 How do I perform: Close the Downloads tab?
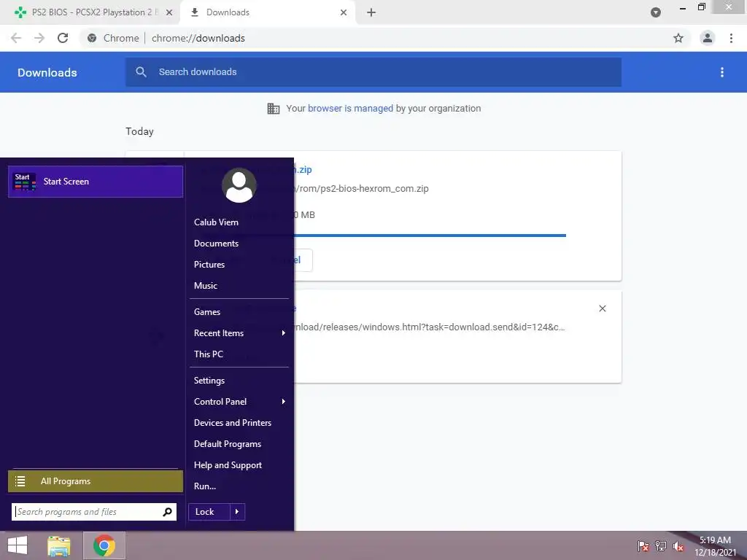click(344, 12)
